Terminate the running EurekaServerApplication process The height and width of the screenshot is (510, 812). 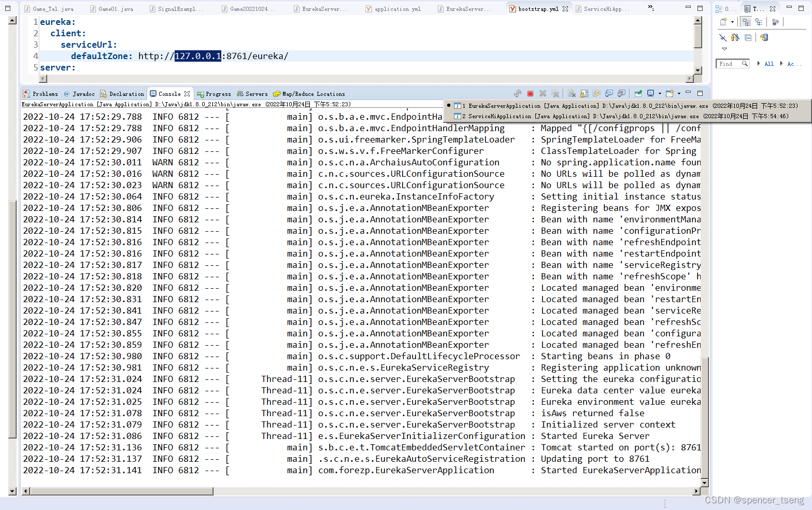[530, 93]
